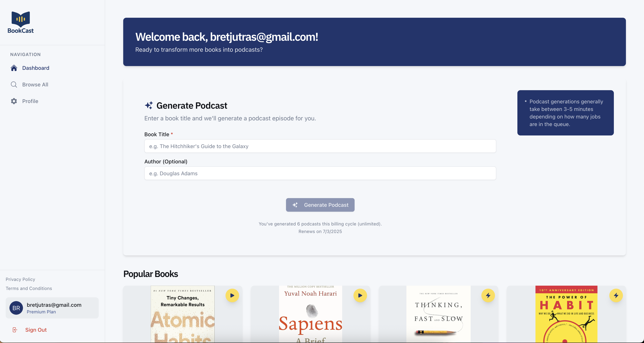Viewport: 644px width, 343px height.
Task: Click the Browse All magnifier icon
Action: tap(14, 85)
